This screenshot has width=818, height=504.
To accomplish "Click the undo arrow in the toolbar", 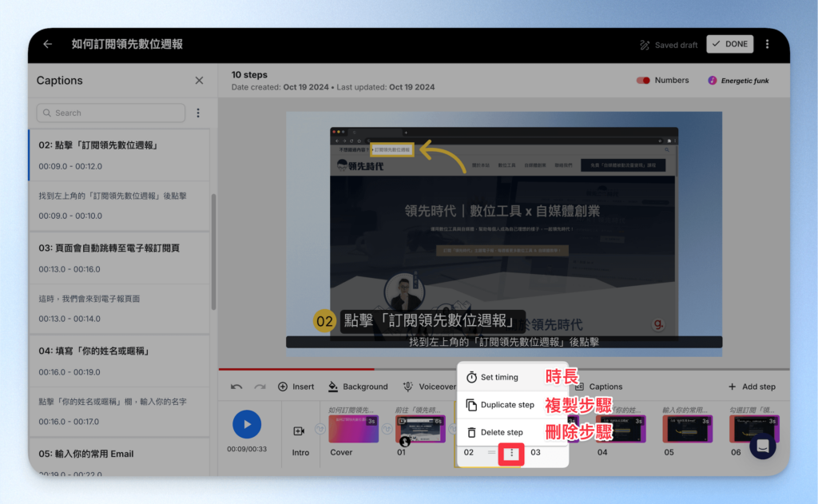I will pyautogui.click(x=236, y=387).
